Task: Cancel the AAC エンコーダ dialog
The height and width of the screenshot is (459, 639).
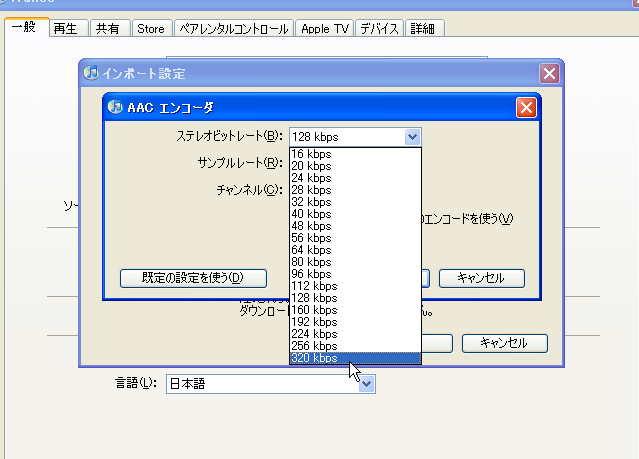Action: 482,278
